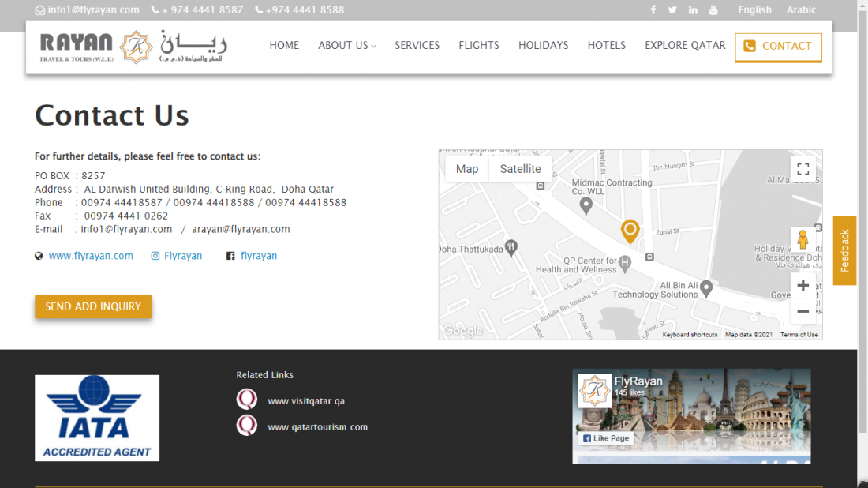Switch the map to Map view
Viewport: 868px width, 488px height.
467,169
